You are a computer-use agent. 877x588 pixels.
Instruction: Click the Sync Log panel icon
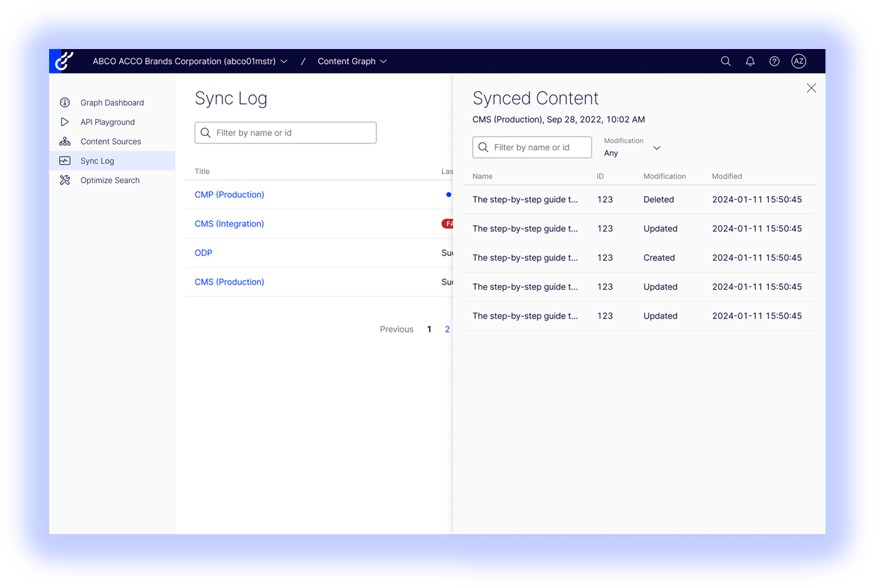click(64, 160)
